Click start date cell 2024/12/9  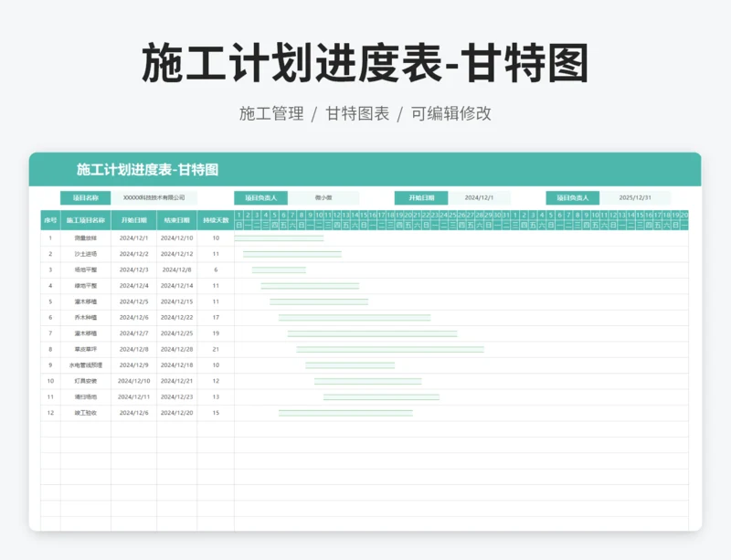click(x=133, y=365)
